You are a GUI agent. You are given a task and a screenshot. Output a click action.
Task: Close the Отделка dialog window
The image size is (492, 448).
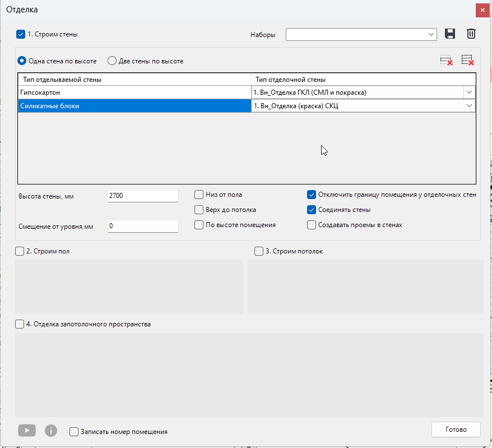pos(482,10)
